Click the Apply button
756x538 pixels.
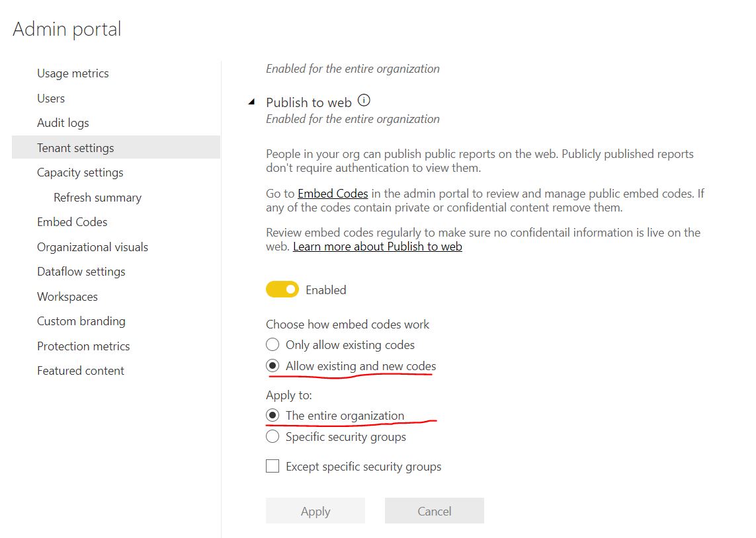pos(315,510)
